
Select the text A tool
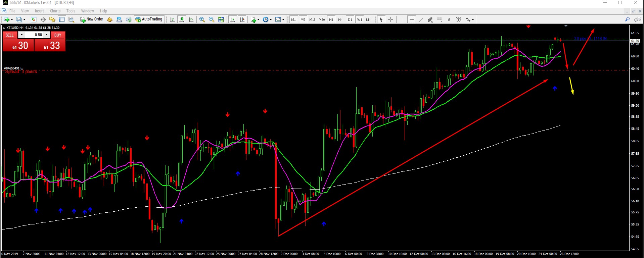pyautogui.click(x=449, y=19)
